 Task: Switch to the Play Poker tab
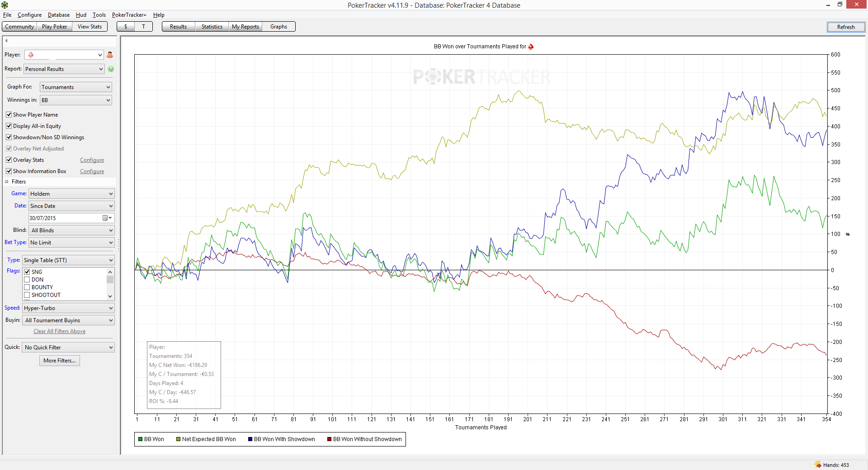coord(54,27)
